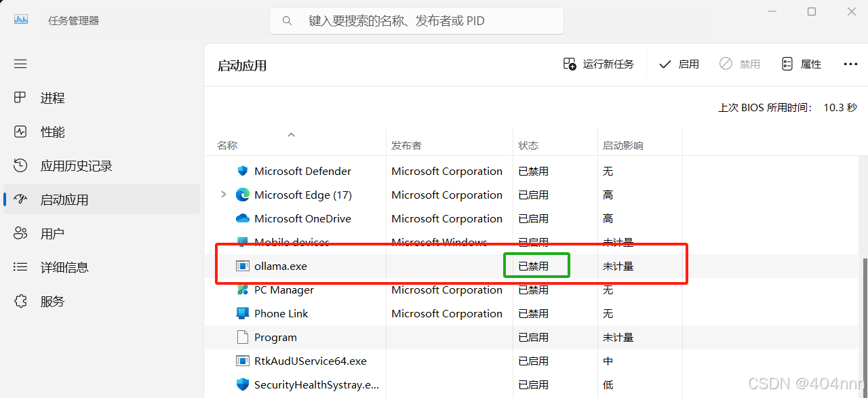Screen dimensions: 868x398
Task: Select the Phone Link entry name
Action: pyautogui.click(x=281, y=313)
